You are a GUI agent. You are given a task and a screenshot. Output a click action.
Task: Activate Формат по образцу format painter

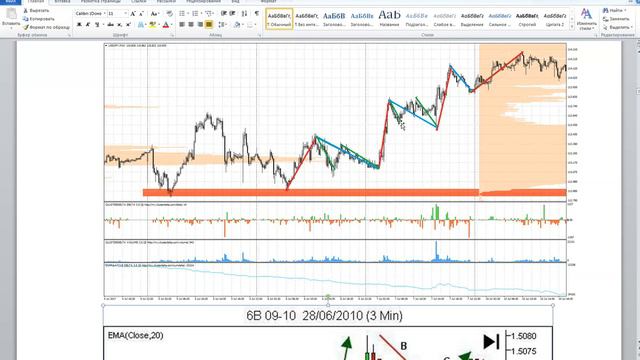[x=47, y=27]
